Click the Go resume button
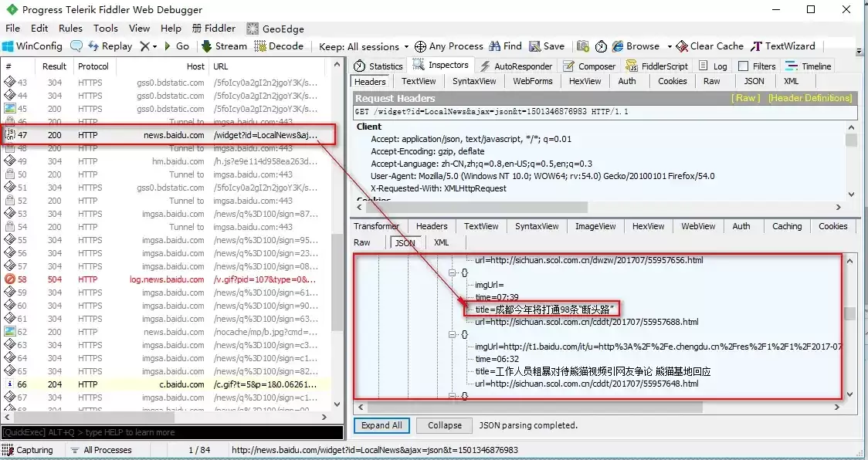Viewport: 868px width, 460px height. click(x=177, y=46)
